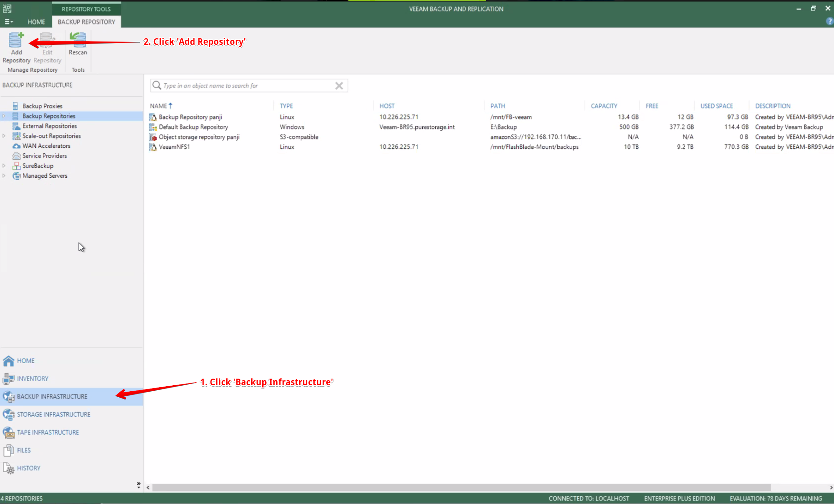Click the History gear-document icon
The height and width of the screenshot is (504, 834).
(x=8, y=468)
